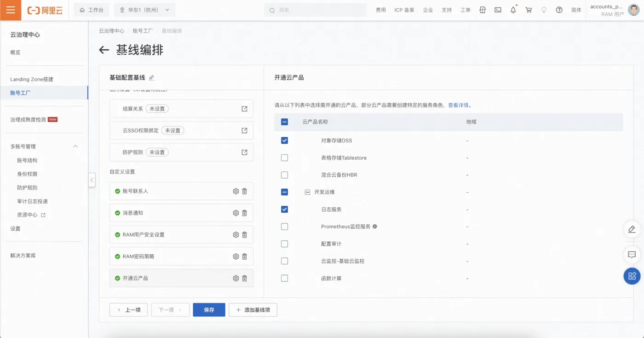Image resolution: width=644 pixels, height=338 pixels.
Task: Click the Prometheus监控服务 info icon
Action: (374, 227)
